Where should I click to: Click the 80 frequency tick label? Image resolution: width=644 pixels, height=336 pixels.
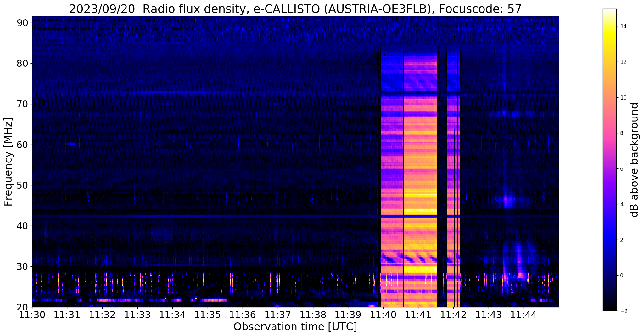(x=23, y=64)
